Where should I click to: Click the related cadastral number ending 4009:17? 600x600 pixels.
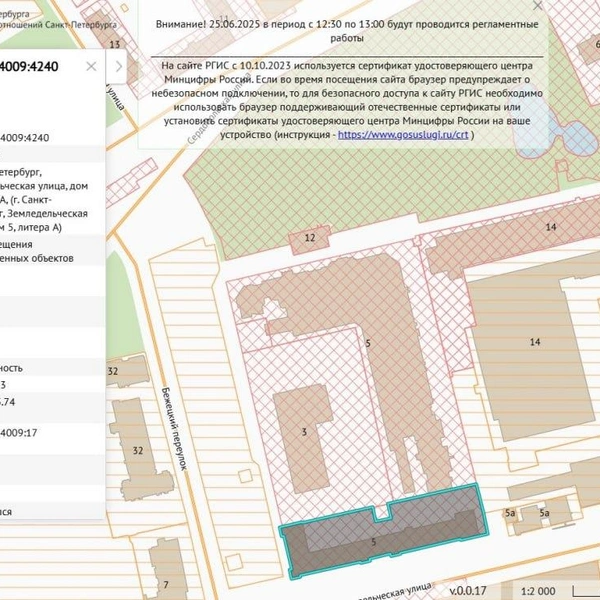pos(18,433)
